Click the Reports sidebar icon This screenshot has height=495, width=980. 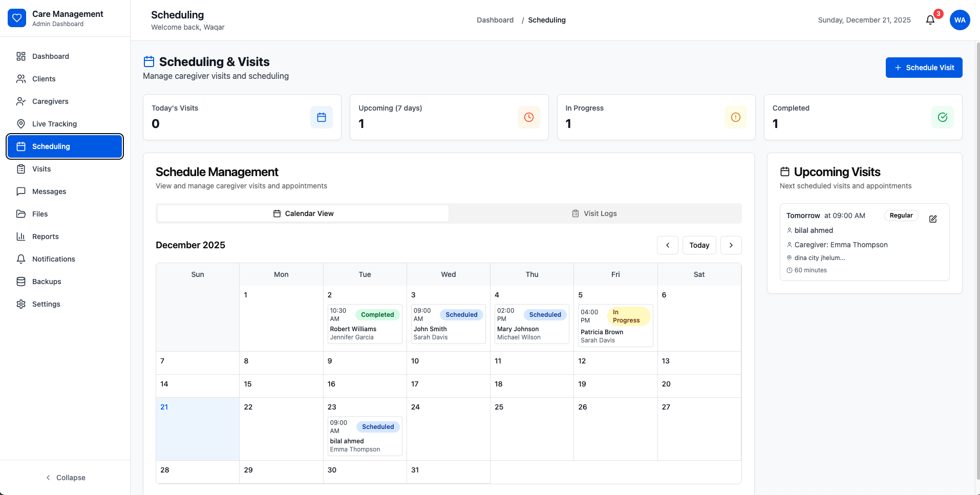pyautogui.click(x=20, y=236)
